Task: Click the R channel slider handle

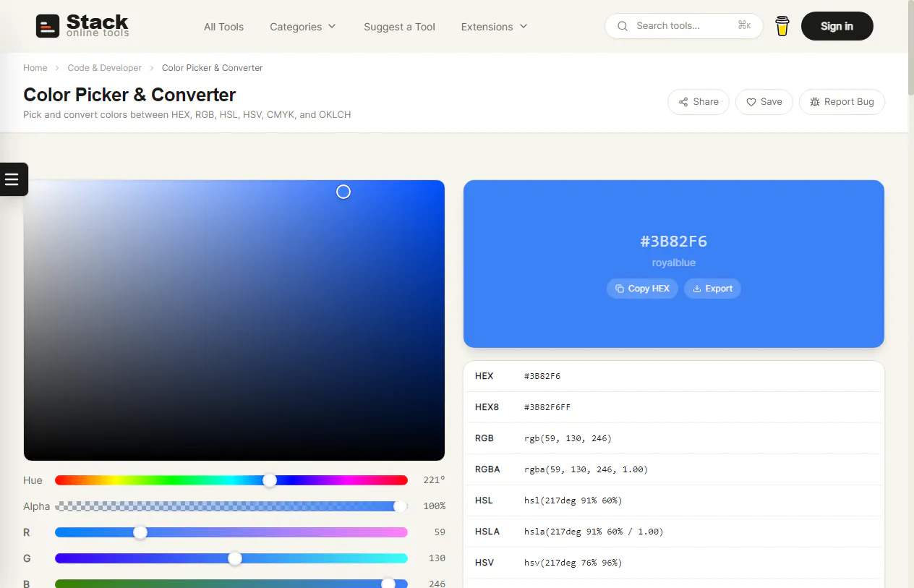Action: click(x=140, y=532)
